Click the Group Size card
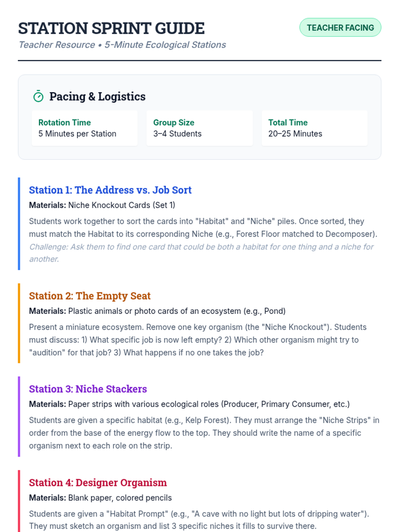Image resolution: width=399 pixels, height=532 pixels. point(199,128)
